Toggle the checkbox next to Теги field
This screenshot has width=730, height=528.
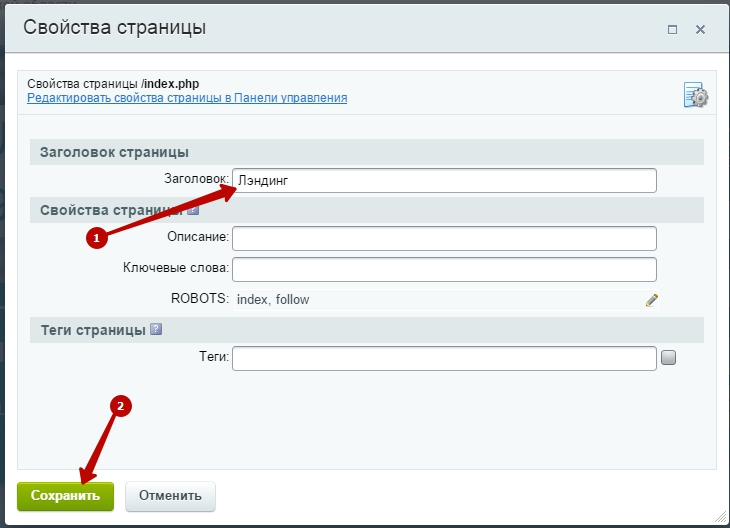tap(669, 357)
